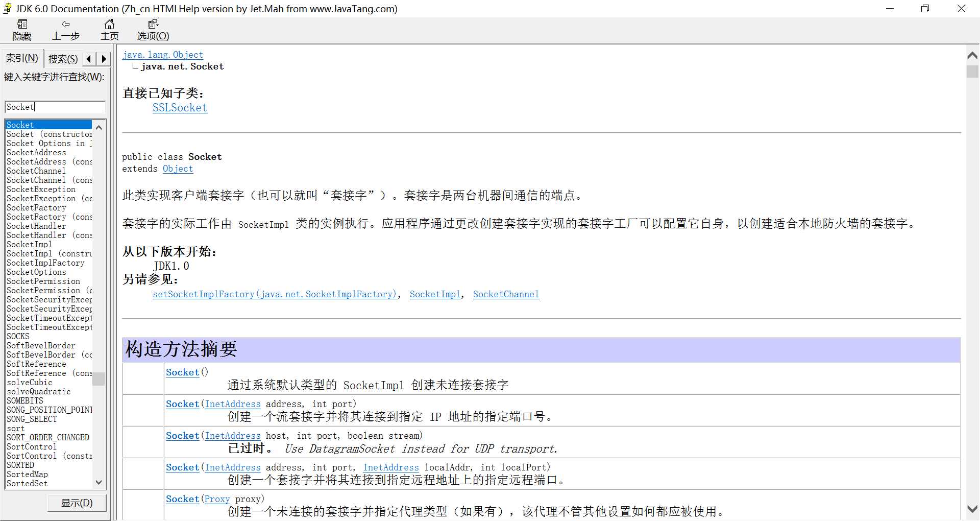Select 'Socket Options in' index entry
Image resolution: width=980 pixels, height=521 pixels.
[x=49, y=143]
